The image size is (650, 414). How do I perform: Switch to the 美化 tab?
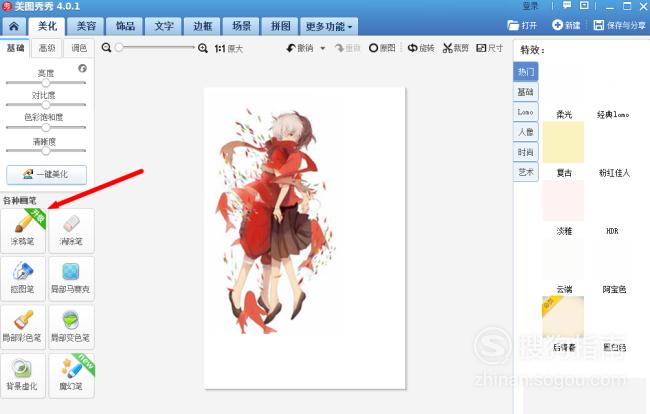[47, 26]
